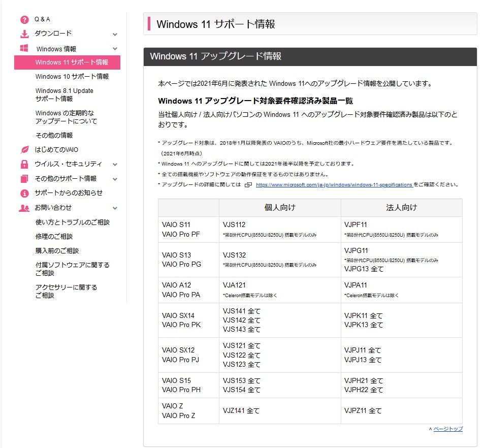Expand the ウイルス・セキュリティ chevron
Image resolution: width=485 pixels, height=448 pixels.
115,164
